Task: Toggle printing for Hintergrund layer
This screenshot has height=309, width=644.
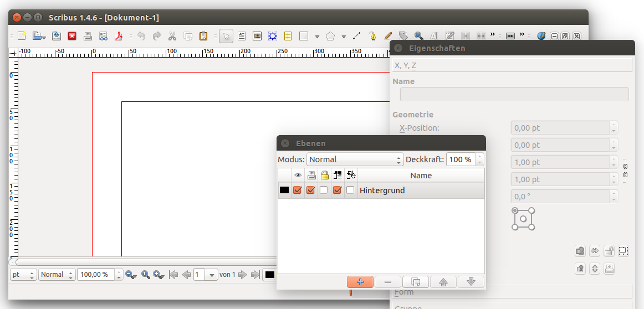Action: [311, 190]
